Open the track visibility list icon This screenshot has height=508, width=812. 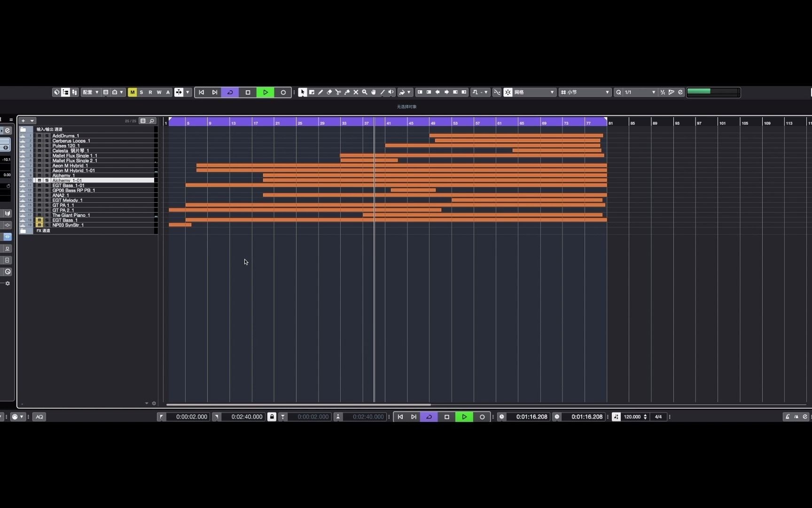click(x=143, y=121)
